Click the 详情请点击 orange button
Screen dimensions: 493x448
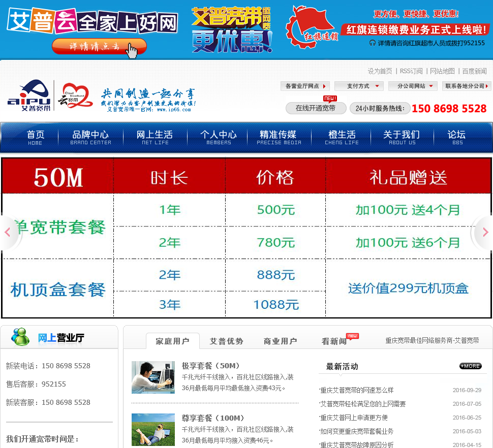pyautogui.click(x=99, y=47)
